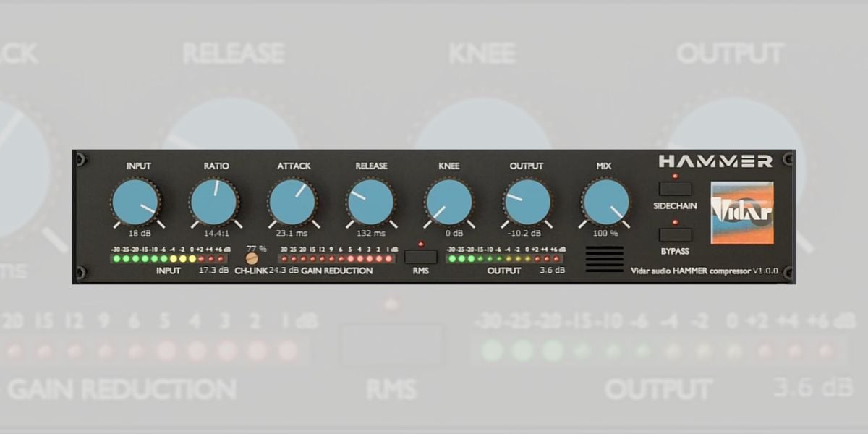
Task: Click the 18 dB input value
Action: (x=138, y=234)
